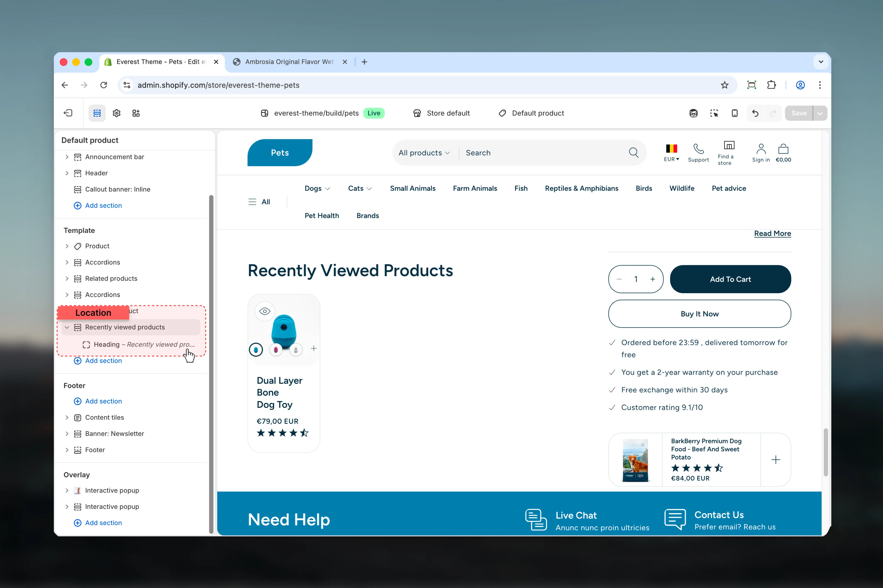Collapse the Recently viewed products section
This screenshot has height=588, width=883.
67,327
